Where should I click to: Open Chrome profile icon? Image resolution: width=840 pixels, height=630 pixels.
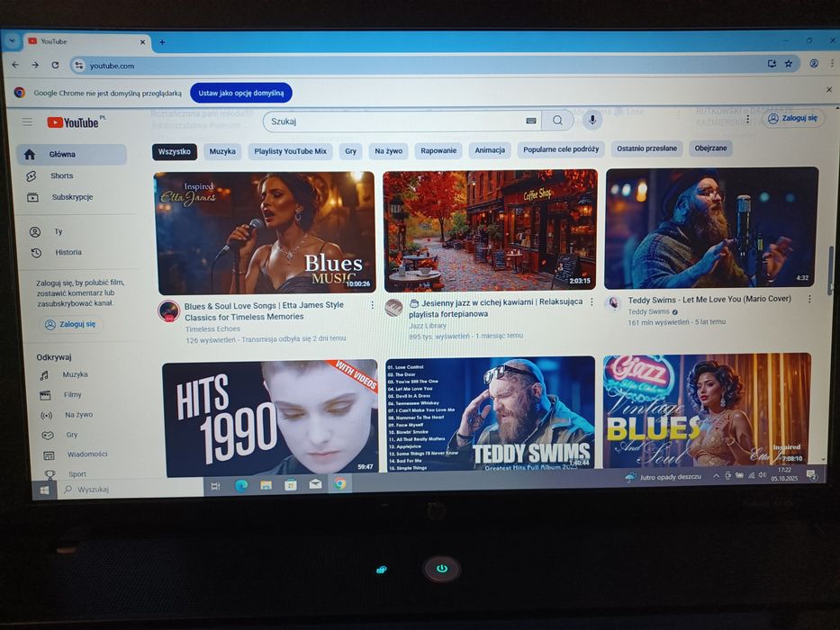[x=814, y=63]
